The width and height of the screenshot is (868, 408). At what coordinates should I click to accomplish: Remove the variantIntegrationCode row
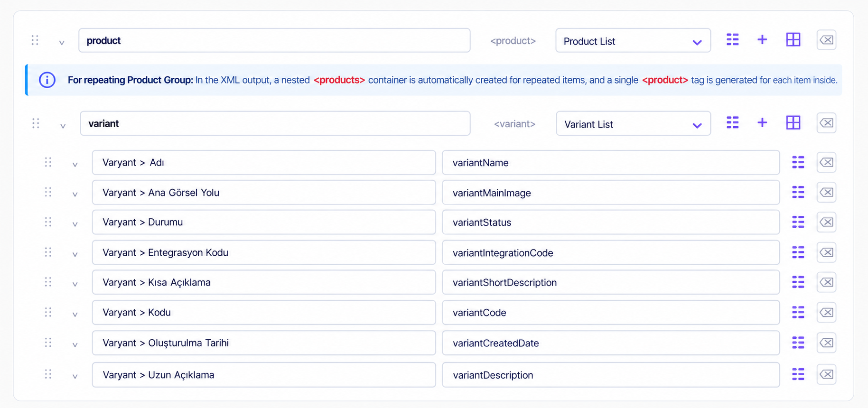tap(826, 252)
